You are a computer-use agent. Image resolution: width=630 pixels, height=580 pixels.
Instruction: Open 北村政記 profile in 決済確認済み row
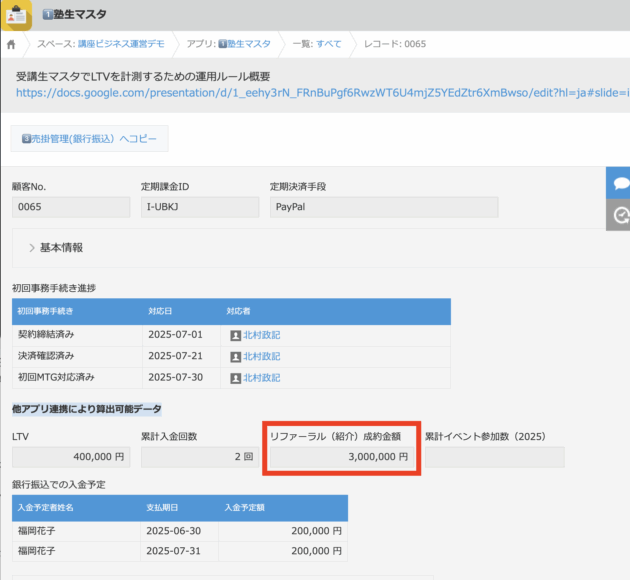click(261, 356)
